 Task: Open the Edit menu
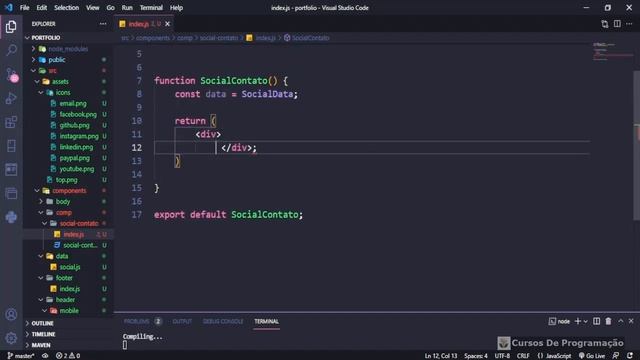[42, 8]
